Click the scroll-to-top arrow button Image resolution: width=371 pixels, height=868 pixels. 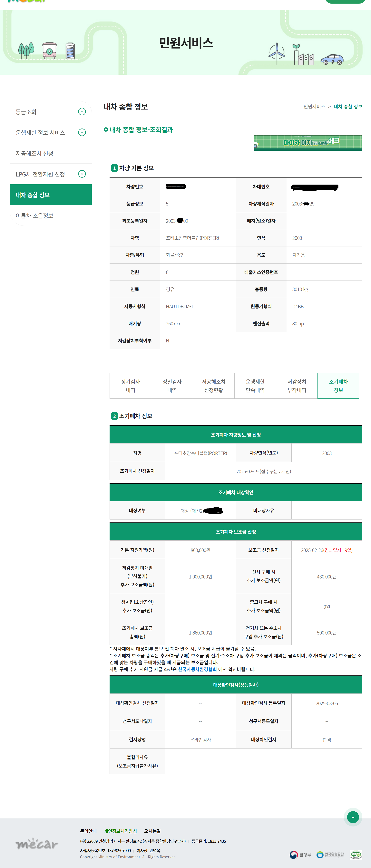click(x=353, y=817)
